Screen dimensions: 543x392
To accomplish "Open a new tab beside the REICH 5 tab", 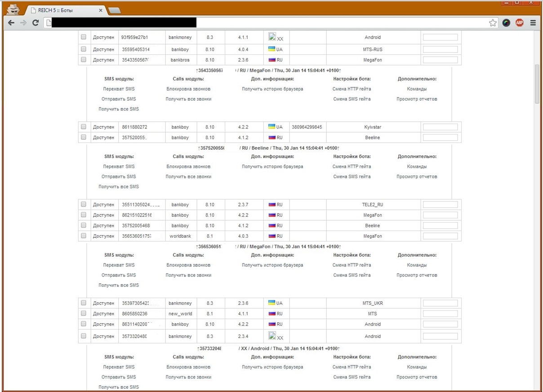I will [x=115, y=10].
